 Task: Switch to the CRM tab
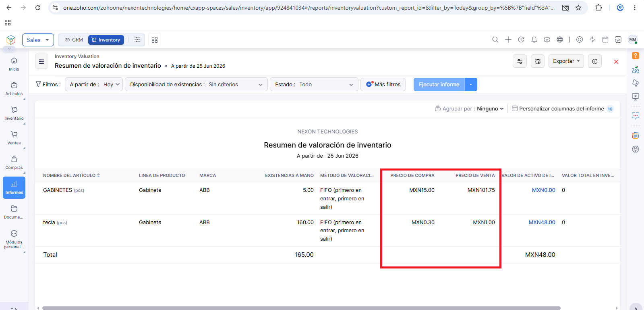[74, 40]
